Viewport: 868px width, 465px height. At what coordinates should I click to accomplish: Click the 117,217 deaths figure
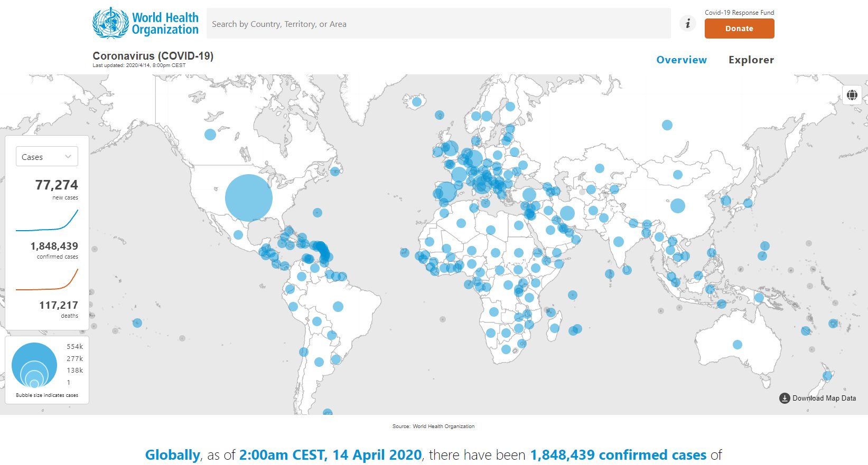point(59,305)
